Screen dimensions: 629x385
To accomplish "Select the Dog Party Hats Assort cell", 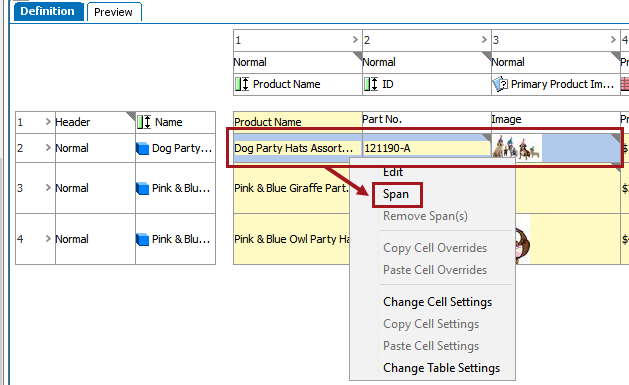I will [298, 148].
